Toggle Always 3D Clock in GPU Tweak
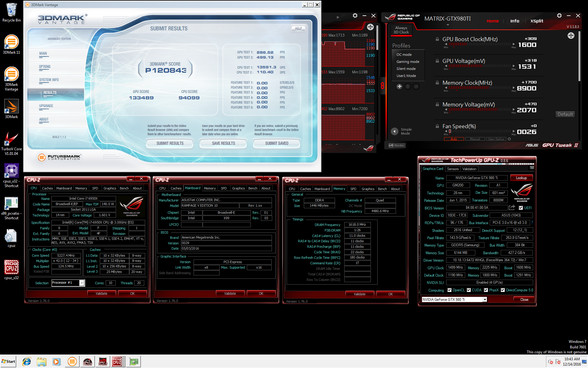Viewport: 588px width, 368px height. pyautogui.click(x=401, y=30)
